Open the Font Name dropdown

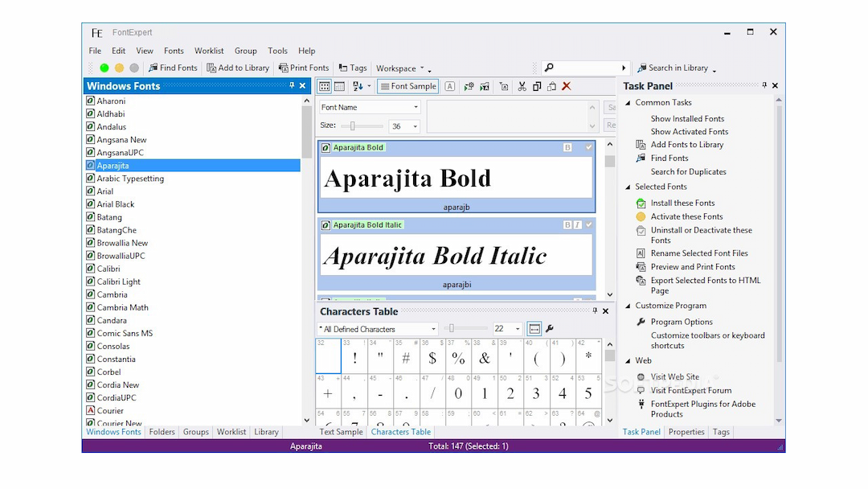tap(415, 106)
